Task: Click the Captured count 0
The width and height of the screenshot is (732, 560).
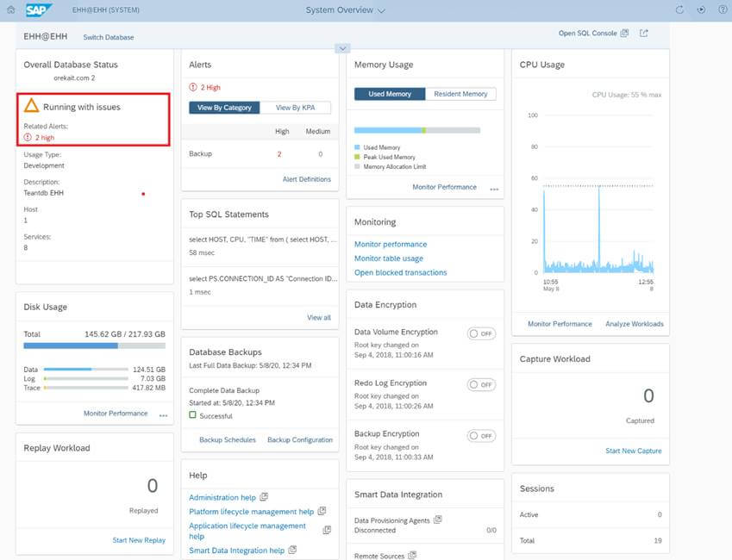Action: [x=648, y=395]
